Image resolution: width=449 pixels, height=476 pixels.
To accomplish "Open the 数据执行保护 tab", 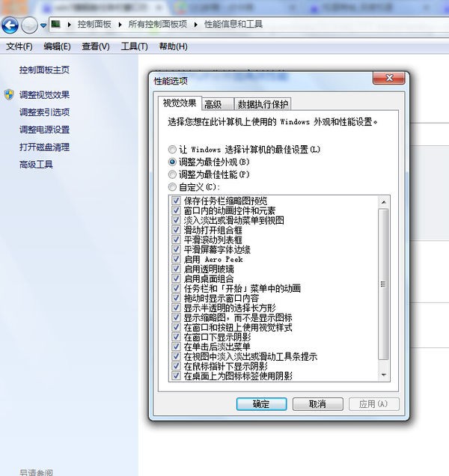I will pos(263,105).
